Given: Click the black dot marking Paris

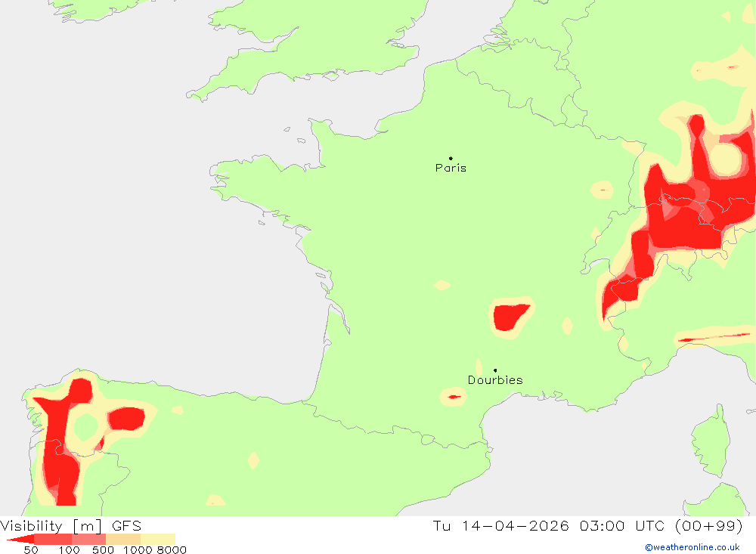Looking at the screenshot, I should click(451, 158).
